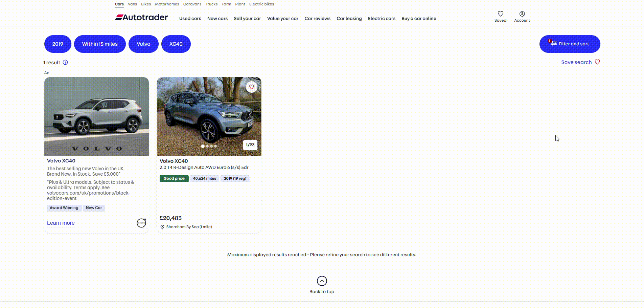Screen dimensions: 644x308
Task: Open Car reviews menu
Action: coord(317,19)
